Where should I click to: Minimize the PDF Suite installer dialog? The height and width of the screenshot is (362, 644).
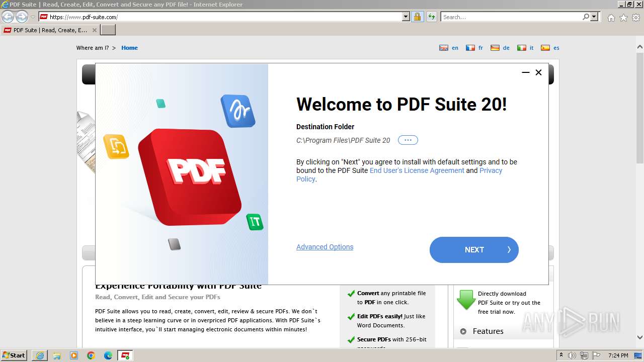click(526, 72)
